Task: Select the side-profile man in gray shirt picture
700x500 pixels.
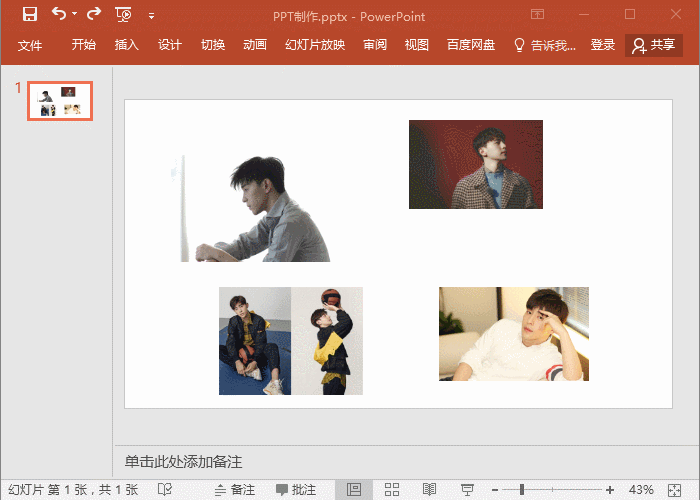Action: [x=250, y=208]
